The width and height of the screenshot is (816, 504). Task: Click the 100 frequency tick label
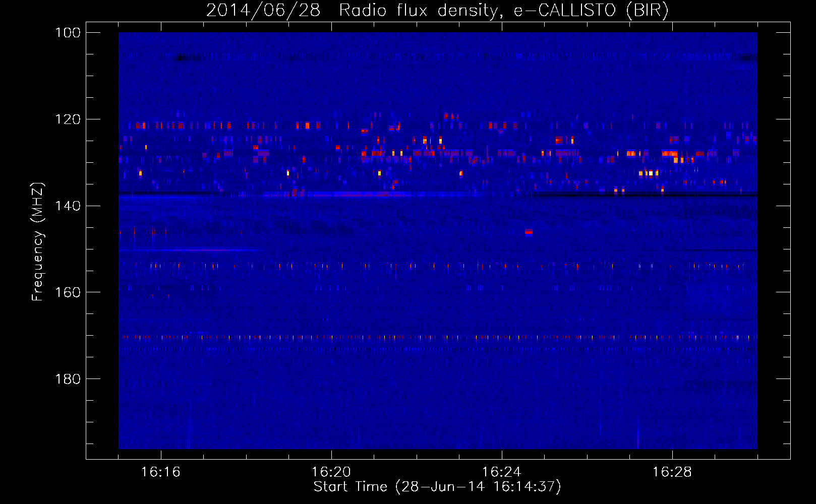tap(68, 33)
